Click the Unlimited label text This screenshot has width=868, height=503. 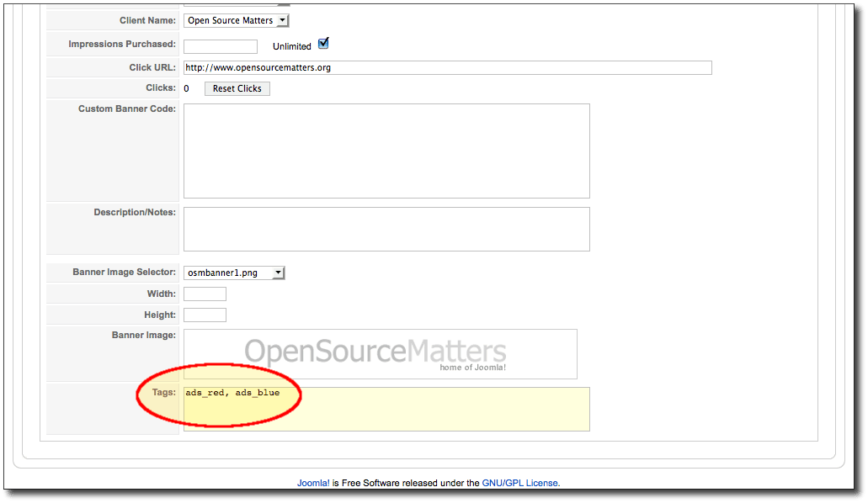[291, 46]
